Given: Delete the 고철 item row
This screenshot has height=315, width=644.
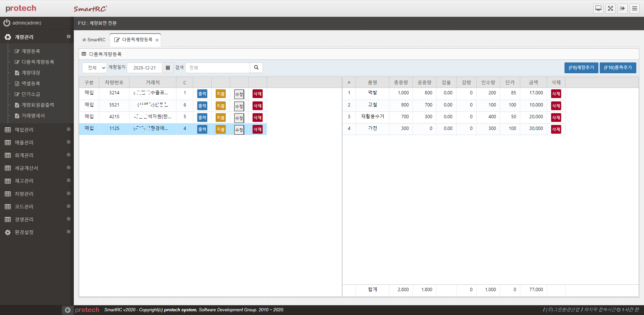Looking at the screenshot, I should tap(556, 105).
